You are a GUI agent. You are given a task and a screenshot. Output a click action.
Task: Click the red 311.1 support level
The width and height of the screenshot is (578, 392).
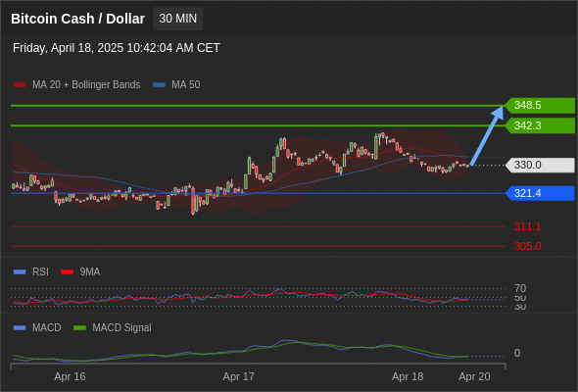527,226
